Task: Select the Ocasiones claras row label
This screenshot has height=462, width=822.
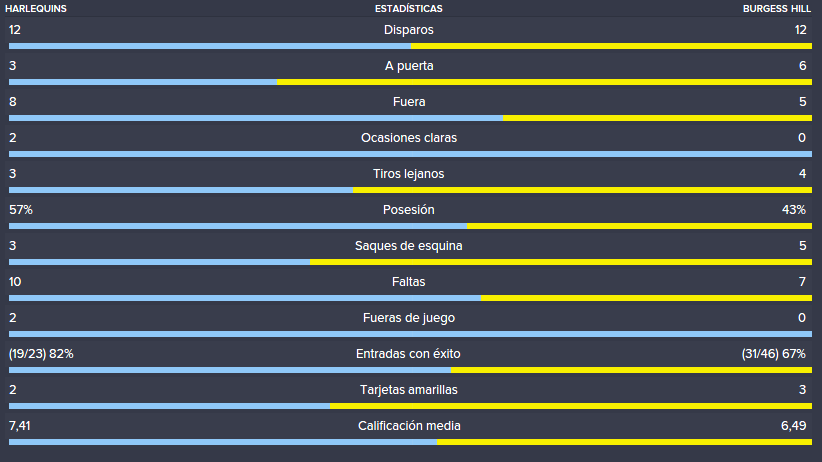Action: tap(409, 138)
